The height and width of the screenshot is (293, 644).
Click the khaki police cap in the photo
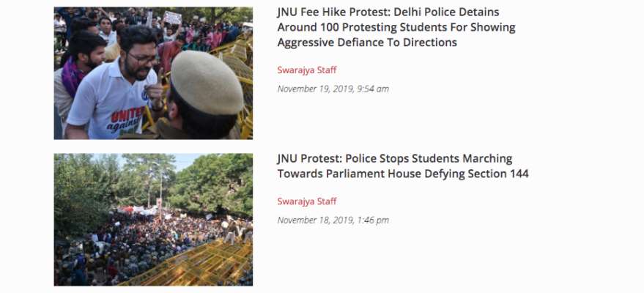[207, 82]
